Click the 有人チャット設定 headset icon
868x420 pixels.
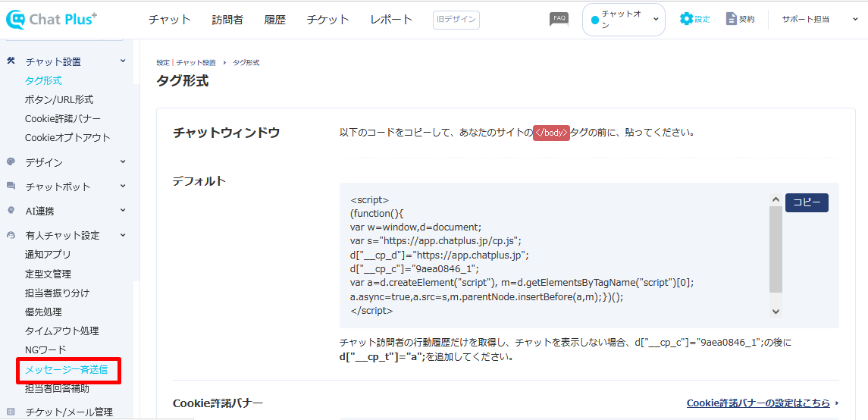pyautogui.click(x=11, y=235)
